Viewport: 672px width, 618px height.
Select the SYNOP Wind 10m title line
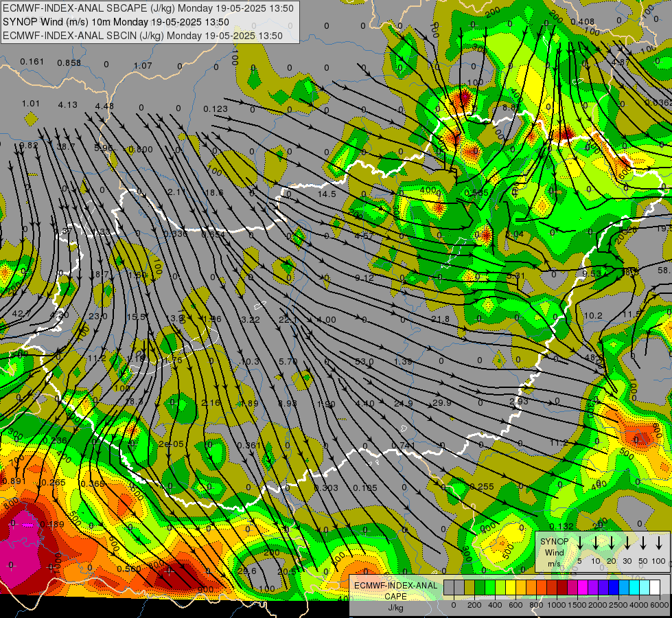116,22
